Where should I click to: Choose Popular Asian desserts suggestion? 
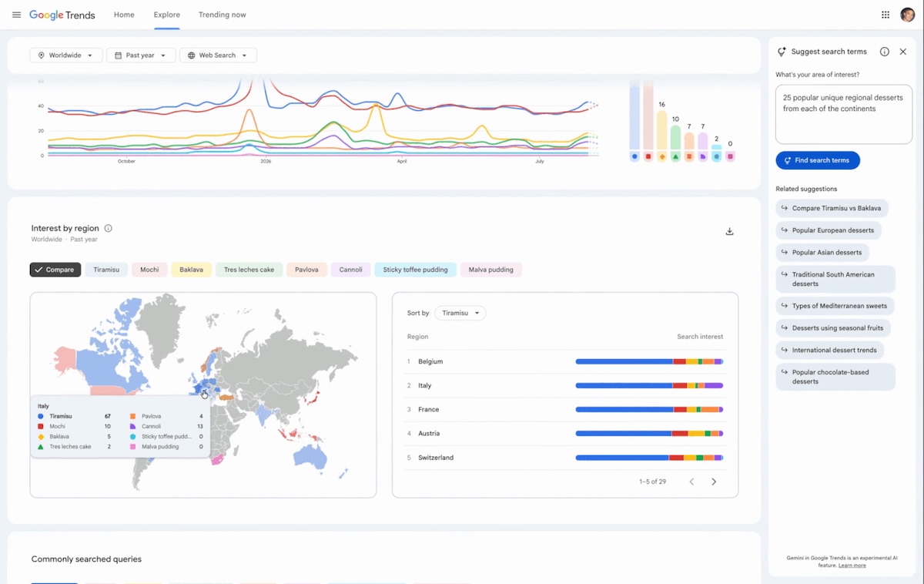pos(823,252)
